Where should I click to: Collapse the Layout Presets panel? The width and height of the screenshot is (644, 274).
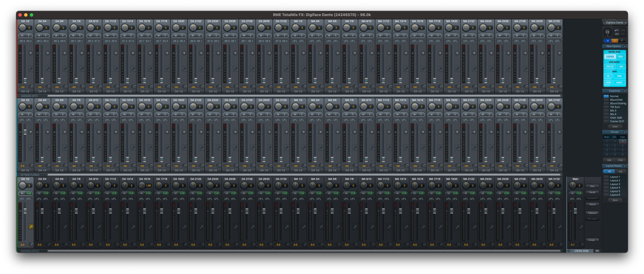click(625, 166)
